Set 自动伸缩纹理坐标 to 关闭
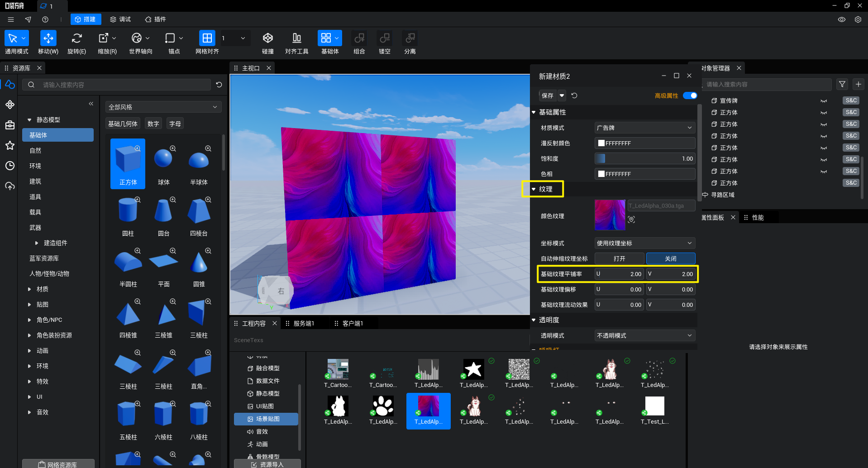 click(671, 258)
